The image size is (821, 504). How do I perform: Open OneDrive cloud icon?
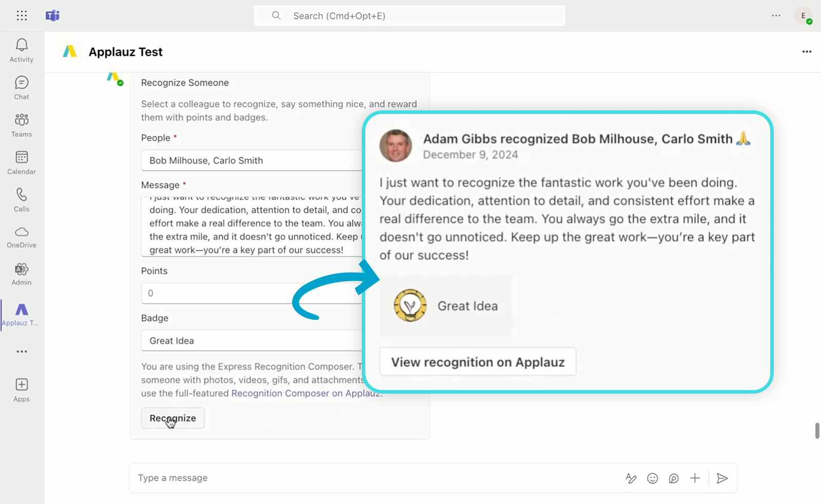coord(22,232)
